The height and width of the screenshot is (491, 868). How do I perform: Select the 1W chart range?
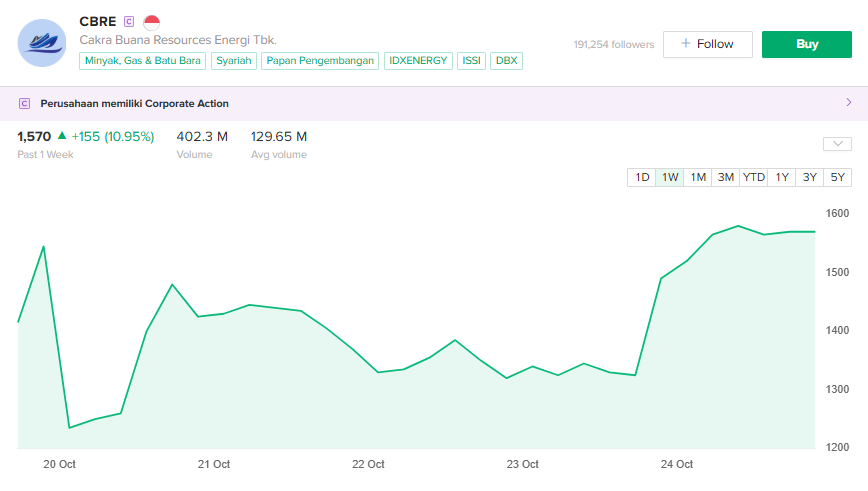(x=670, y=177)
